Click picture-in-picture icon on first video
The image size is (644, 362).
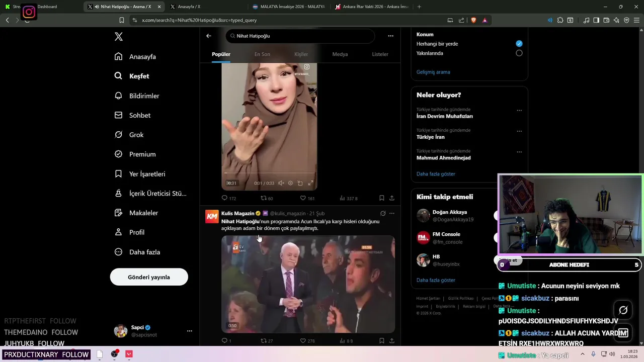(x=300, y=183)
